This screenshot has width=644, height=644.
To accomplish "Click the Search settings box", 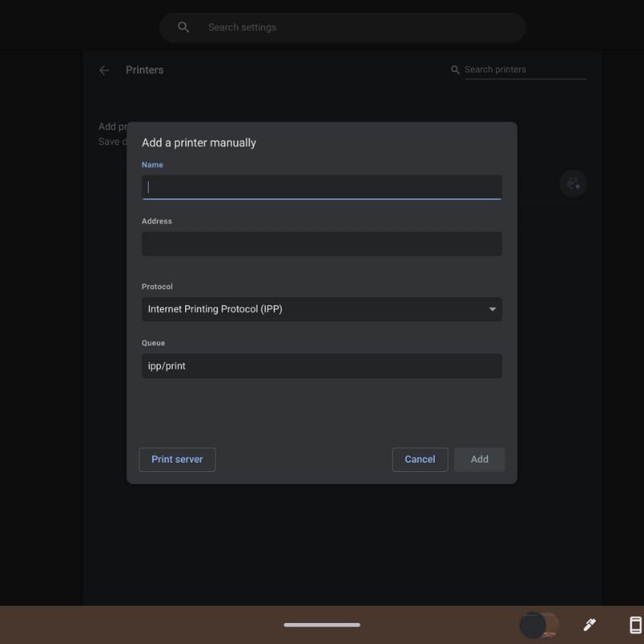I will coord(342,27).
